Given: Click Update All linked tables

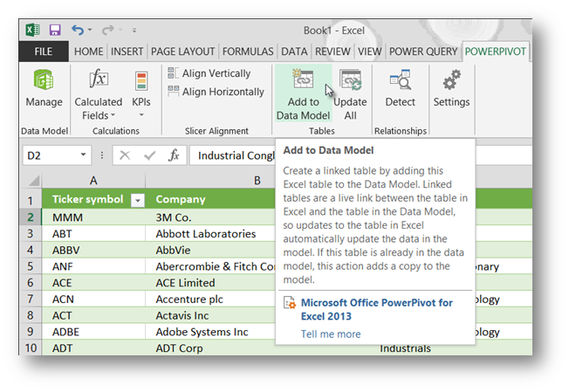Looking at the screenshot, I should (x=350, y=95).
